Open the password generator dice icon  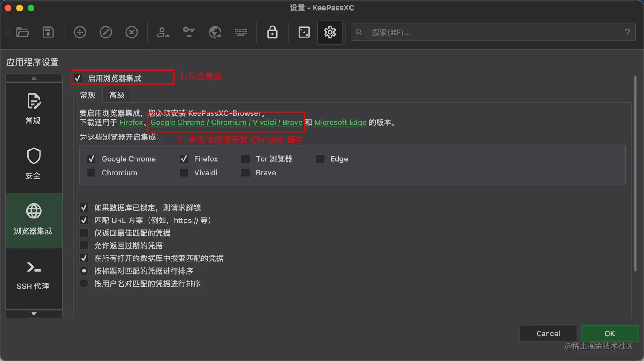304,32
